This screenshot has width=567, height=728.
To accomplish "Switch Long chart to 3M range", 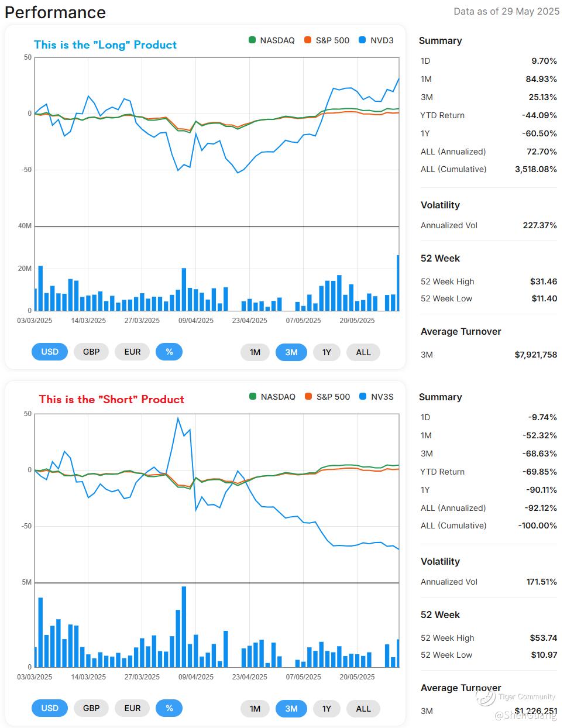I will [x=291, y=352].
